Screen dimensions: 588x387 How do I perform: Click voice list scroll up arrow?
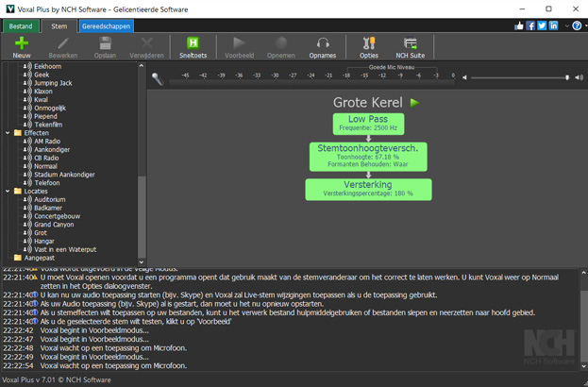click(x=142, y=66)
